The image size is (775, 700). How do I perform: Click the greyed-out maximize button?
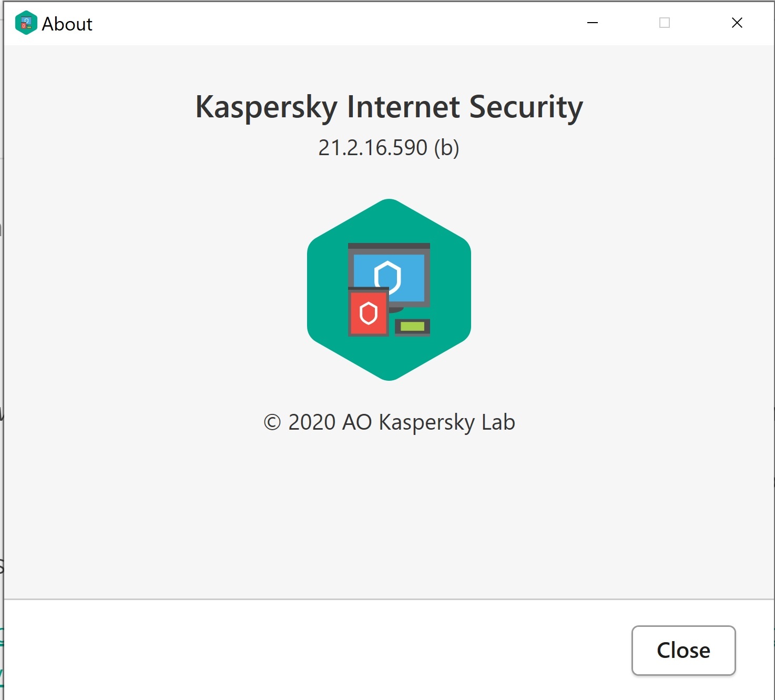click(x=665, y=23)
